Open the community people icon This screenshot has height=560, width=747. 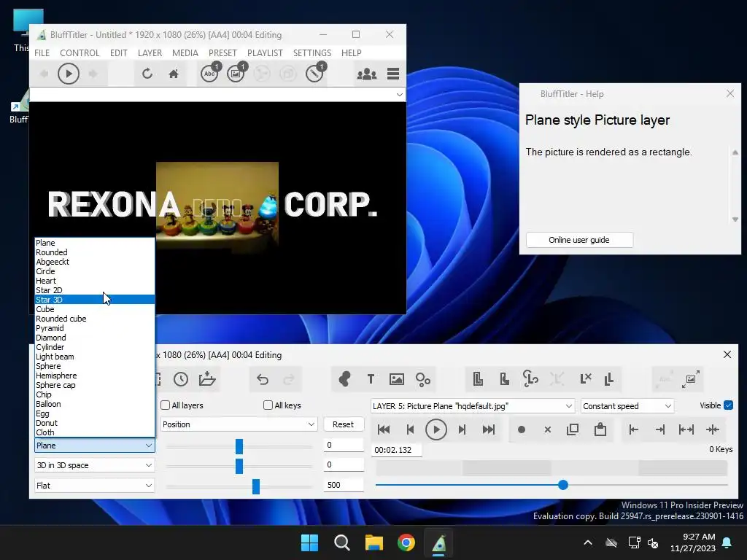367,74
